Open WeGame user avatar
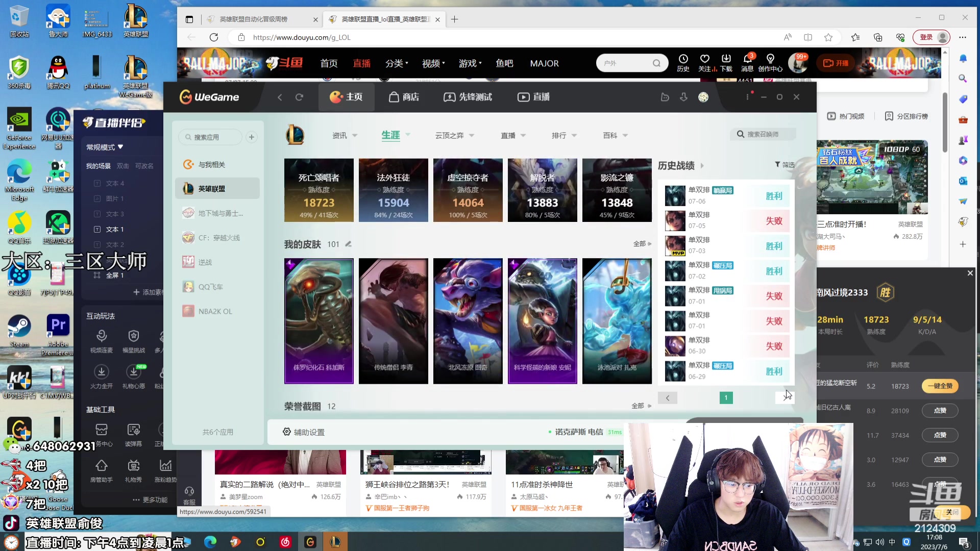The height and width of the screenshot is (551, 980). [x=703, y=97]
